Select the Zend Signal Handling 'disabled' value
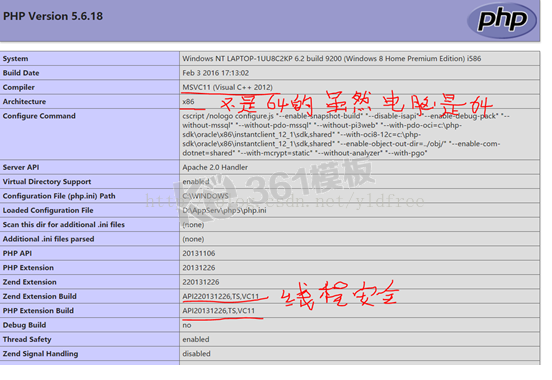The image size is (552, 380). pyautogui.click(x=196, y=354)
